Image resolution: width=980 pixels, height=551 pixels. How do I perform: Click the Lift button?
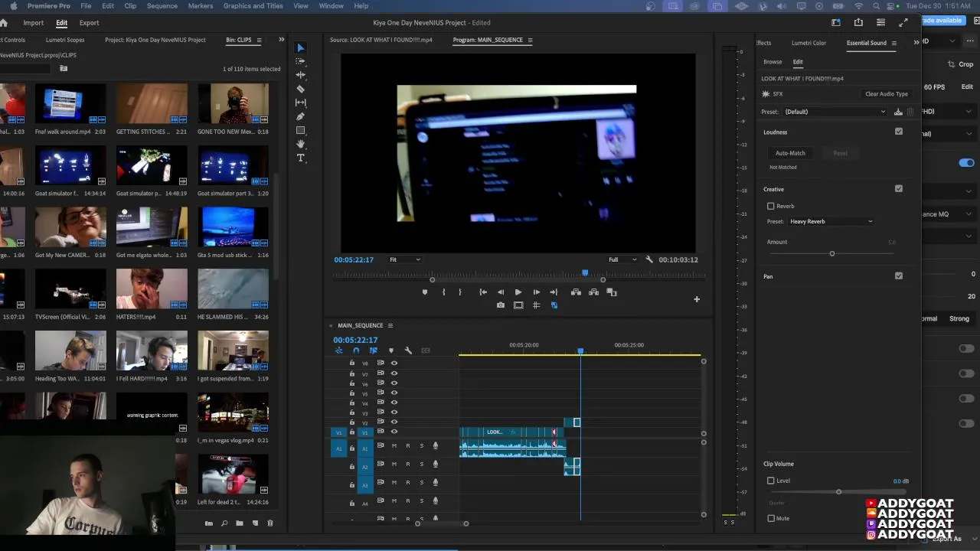[576, 292]
